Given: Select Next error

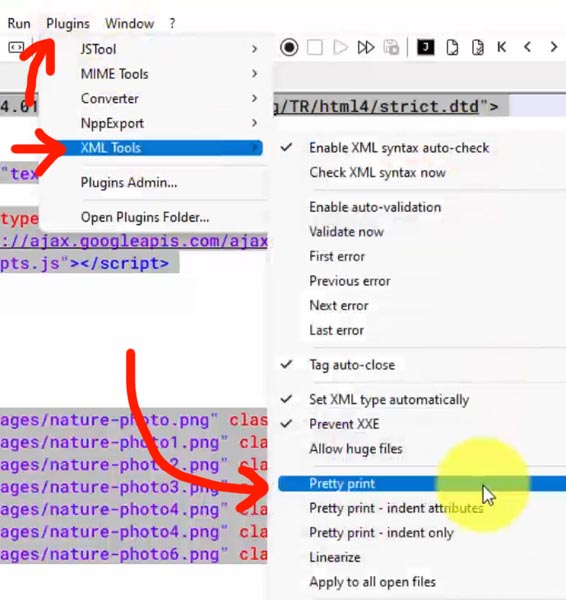Looking at the screenshot, I should click(339, 305).
